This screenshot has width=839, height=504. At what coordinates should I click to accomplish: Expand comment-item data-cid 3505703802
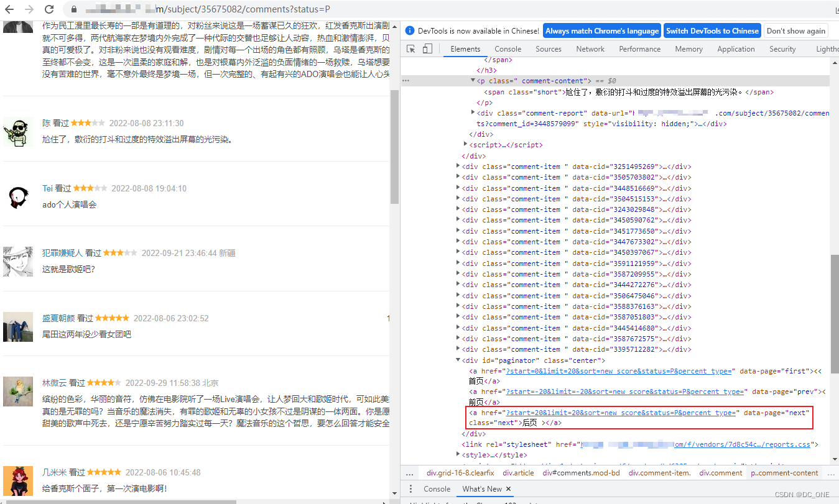pos(458,177)
